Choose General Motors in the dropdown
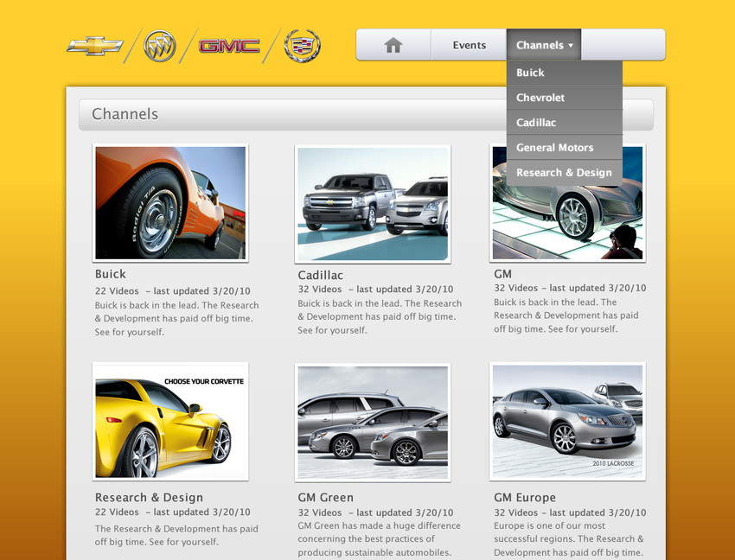 point(565,147)
